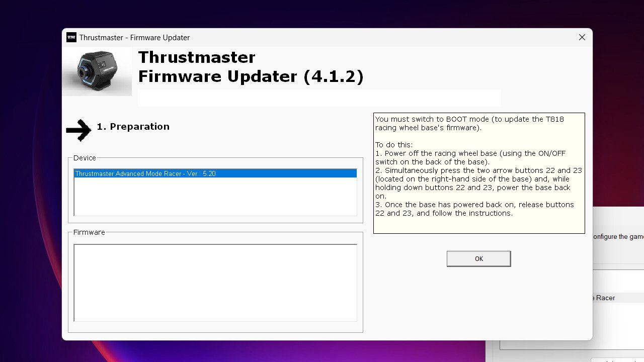Click the OK button
644x362 pixels.
(478, 259)
